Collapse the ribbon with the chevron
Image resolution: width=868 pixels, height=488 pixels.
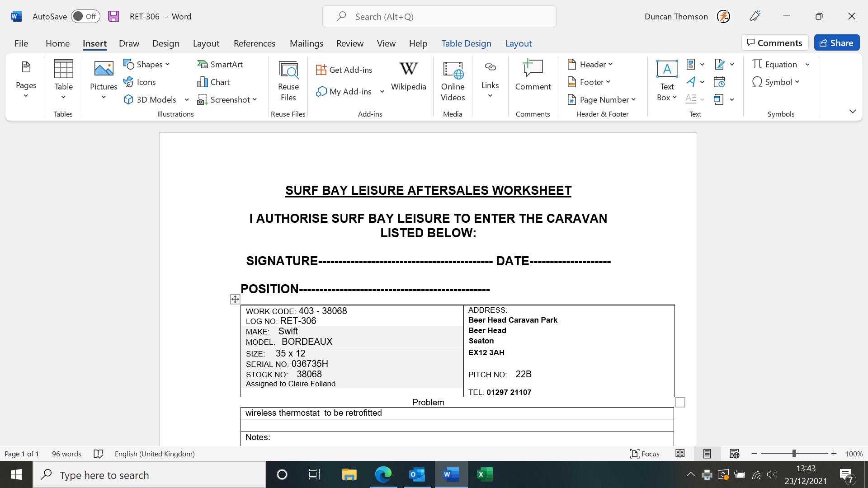(x=852, y=111)
